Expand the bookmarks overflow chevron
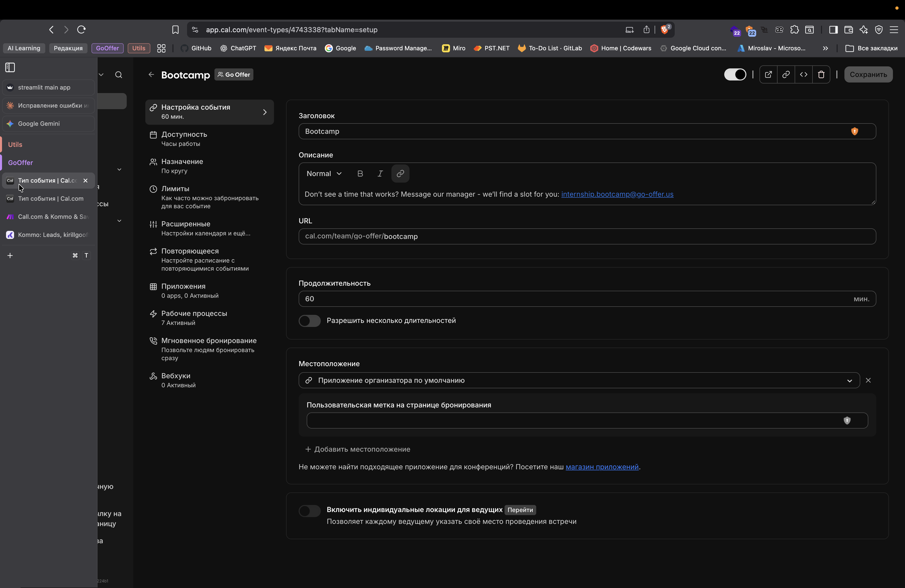This screenshot has width=905, height=588. point(825,48)
